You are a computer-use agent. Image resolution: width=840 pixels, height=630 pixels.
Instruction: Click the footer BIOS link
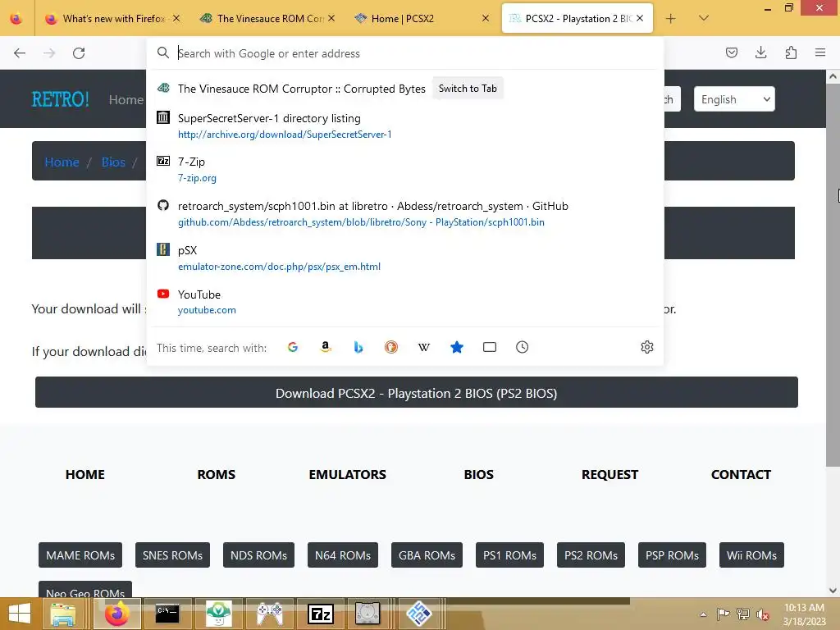(x=478, y=475)
